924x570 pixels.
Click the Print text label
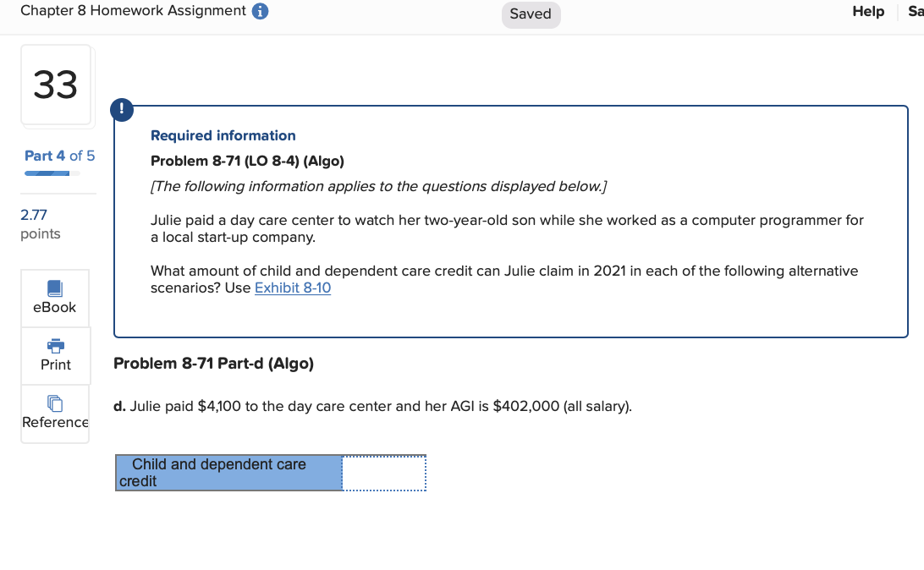pyautogui.click(x=55, y=364)
